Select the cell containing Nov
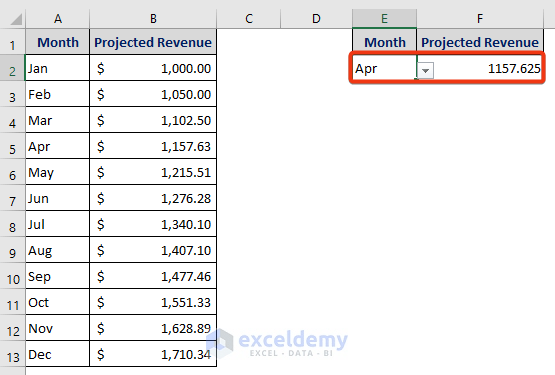 [58, 328]
